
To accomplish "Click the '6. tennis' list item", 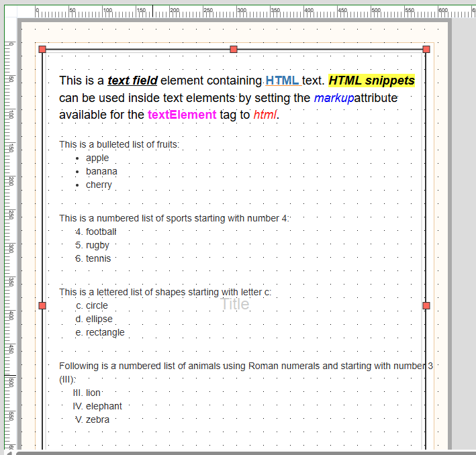I will click(x=93, y=258).
